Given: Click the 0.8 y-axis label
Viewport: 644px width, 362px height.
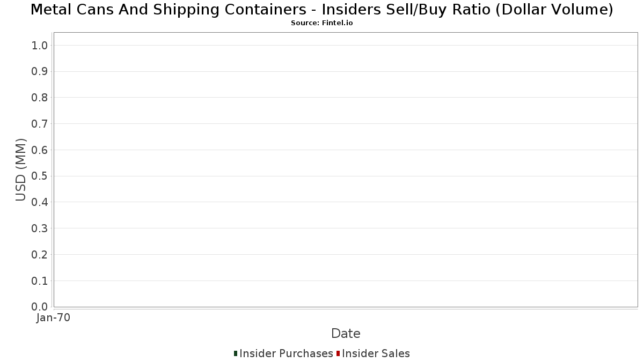Looking at the screenshot, I should coord(40,98).
